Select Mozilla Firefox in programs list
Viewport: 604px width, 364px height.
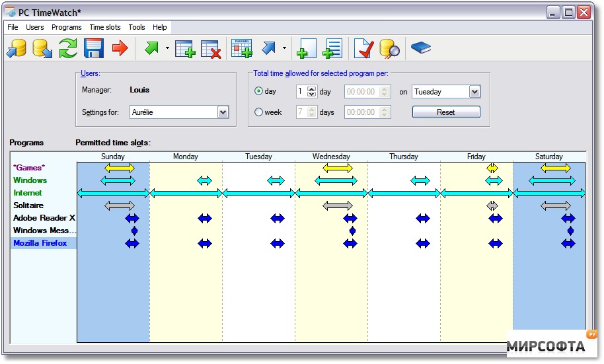coord(40,243)
